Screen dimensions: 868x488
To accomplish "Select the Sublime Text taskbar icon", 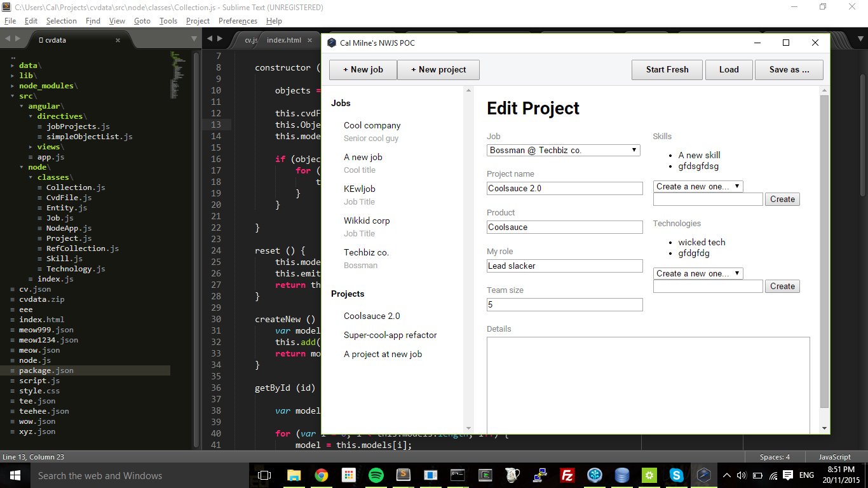I will point(403,475).
